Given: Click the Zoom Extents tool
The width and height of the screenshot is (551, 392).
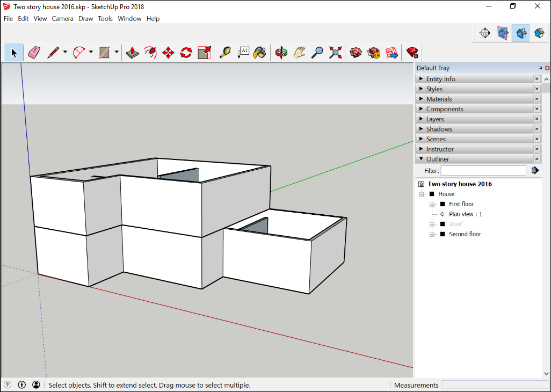Looking at the screenshot, I should [335, 53].
